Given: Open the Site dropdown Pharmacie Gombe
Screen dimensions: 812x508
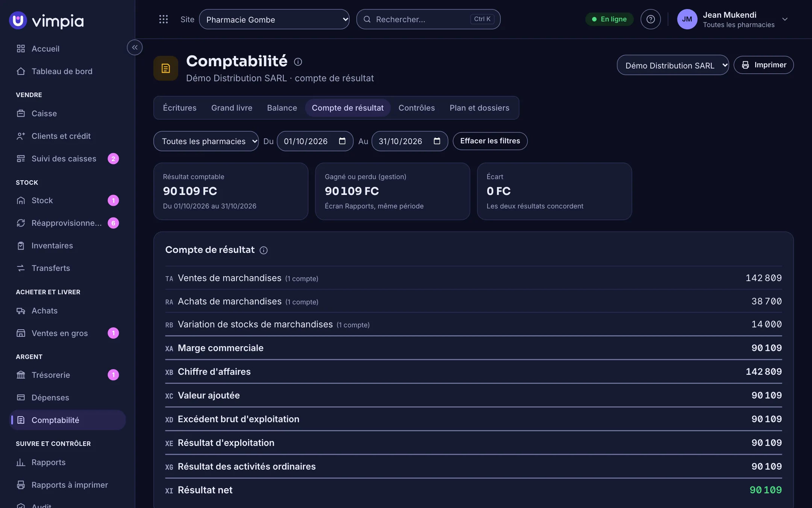Looking at the screenshot, I should (x=274, y=19).
